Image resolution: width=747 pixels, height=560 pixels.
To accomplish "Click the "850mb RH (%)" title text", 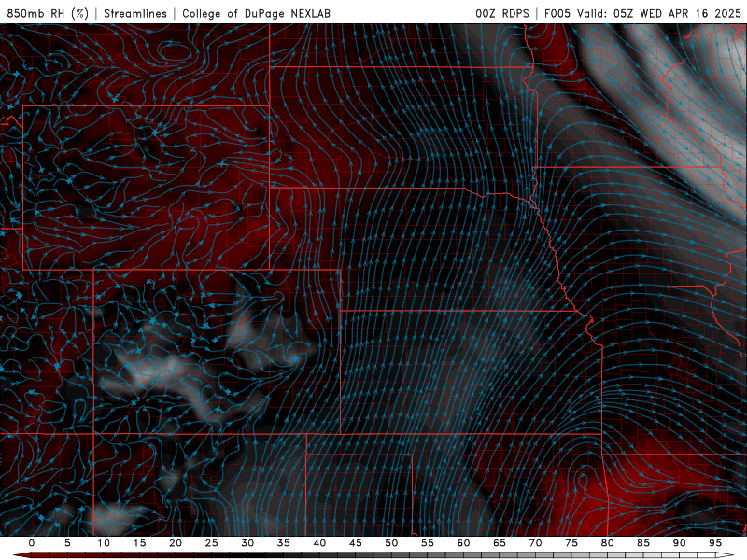I will tap(48, 13).
